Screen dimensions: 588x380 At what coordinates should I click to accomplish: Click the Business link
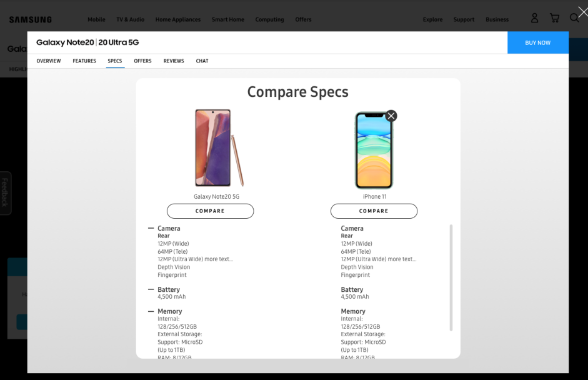497,19
